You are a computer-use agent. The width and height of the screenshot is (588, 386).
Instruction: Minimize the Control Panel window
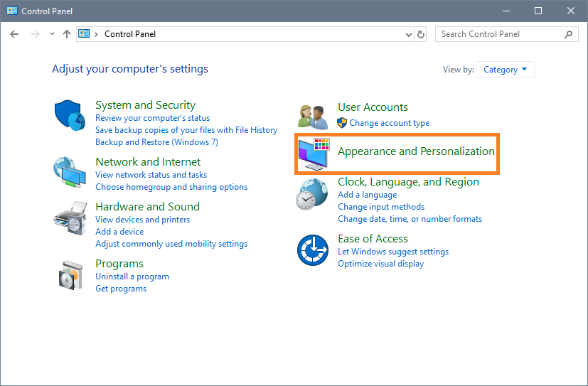506,11
